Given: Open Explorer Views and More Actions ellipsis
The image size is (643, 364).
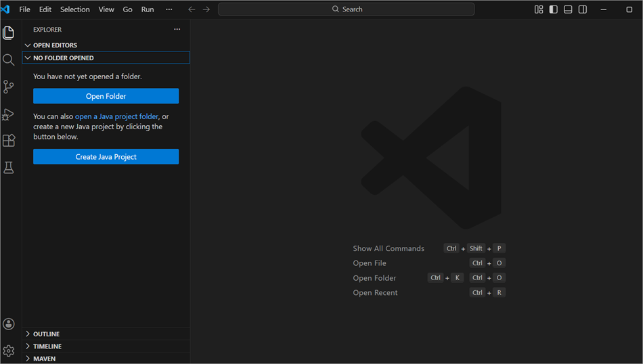Looking at the screenshot, I should click(177, 29).
